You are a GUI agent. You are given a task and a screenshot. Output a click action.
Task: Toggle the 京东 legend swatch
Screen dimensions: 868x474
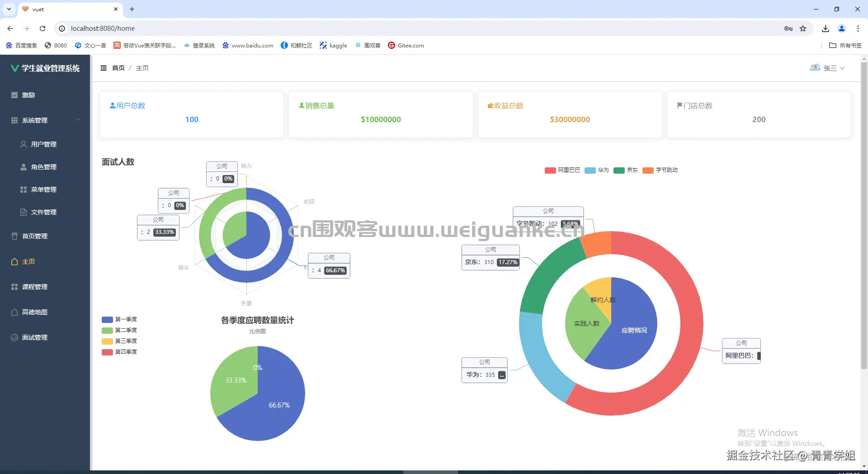click(619, 171)
